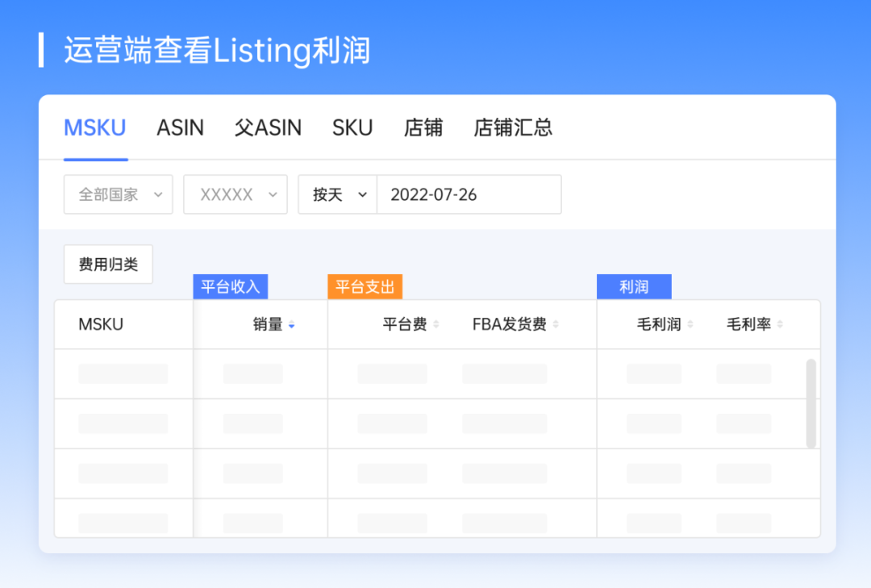Click the 2022-07-26 date field
This screenshot has width=871, height=588.
[x=469, y=194]
